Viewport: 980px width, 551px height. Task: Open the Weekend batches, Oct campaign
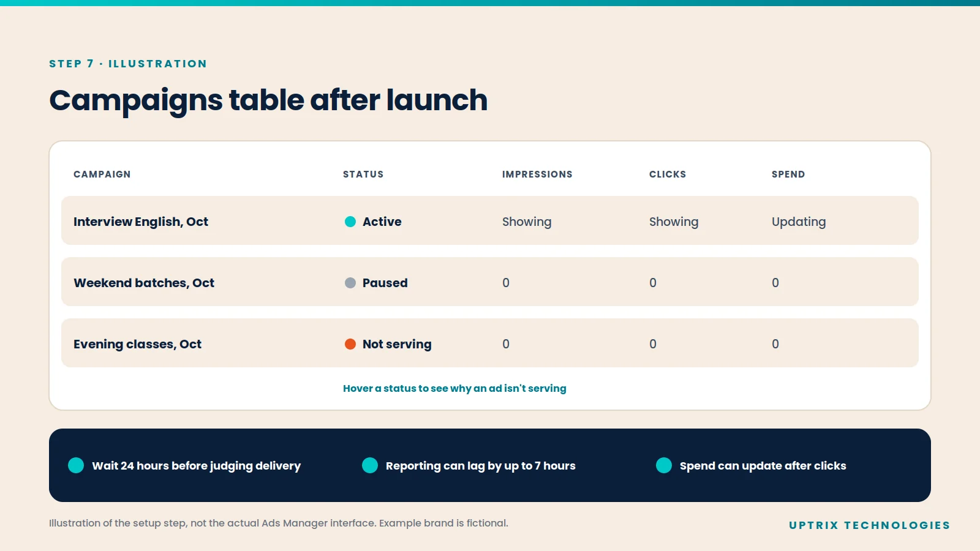tap(144, 283)
